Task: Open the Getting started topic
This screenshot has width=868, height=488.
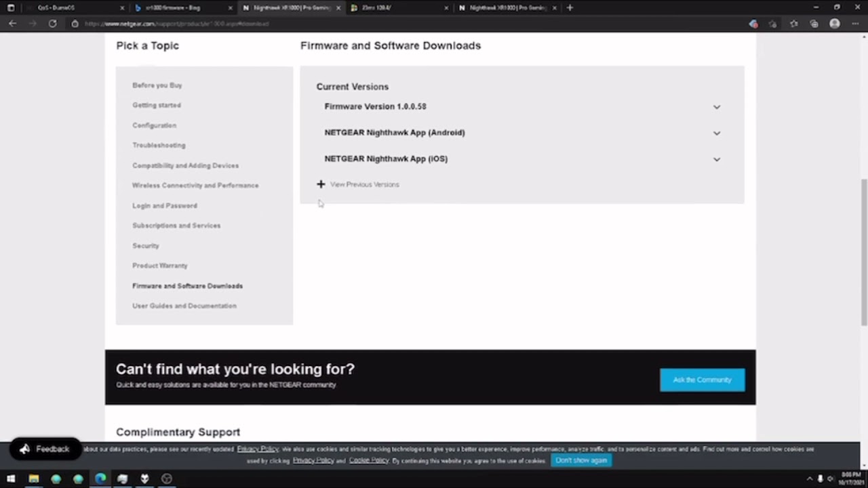Action: pos(157,105)
